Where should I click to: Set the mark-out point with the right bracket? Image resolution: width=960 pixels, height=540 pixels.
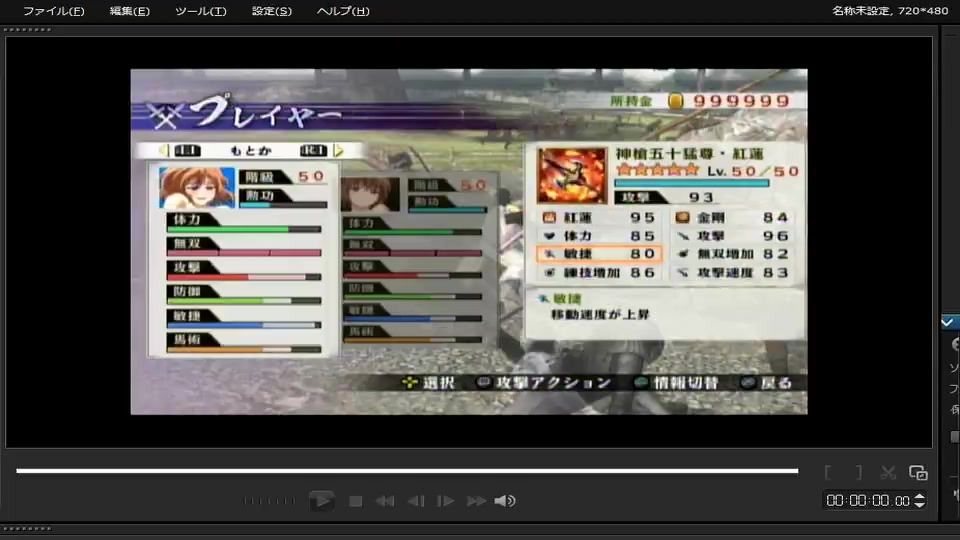click(x=859, y=472)
